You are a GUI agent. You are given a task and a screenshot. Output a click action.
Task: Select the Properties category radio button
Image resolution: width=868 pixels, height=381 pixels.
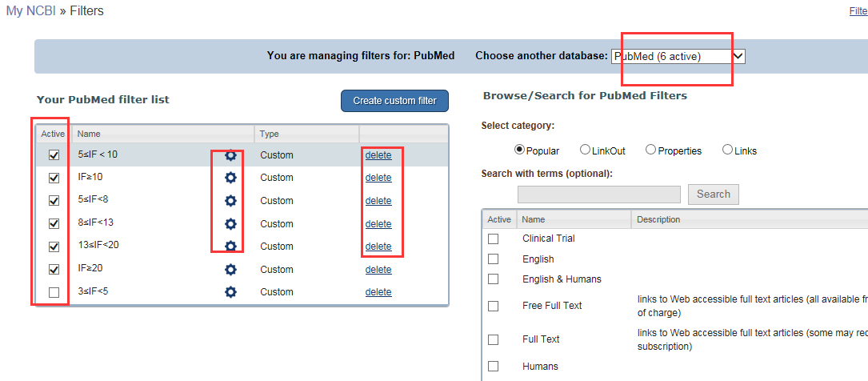tap(650, 150)
